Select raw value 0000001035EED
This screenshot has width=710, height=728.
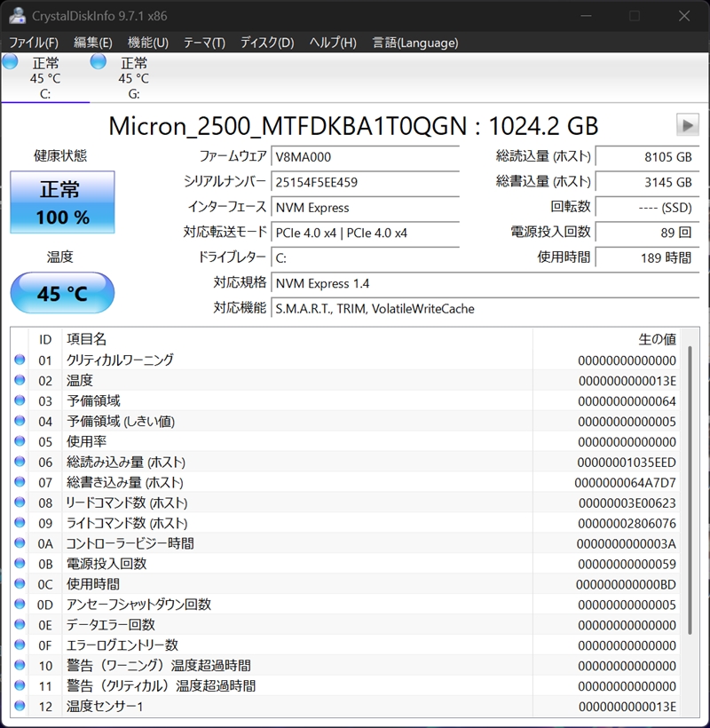(x=627, y=463)
